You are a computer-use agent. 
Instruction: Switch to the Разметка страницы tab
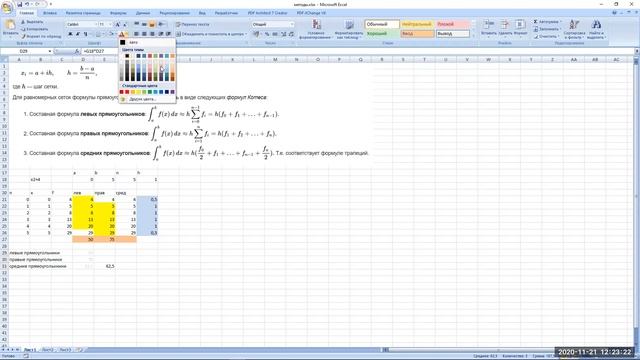click(83, 13)
